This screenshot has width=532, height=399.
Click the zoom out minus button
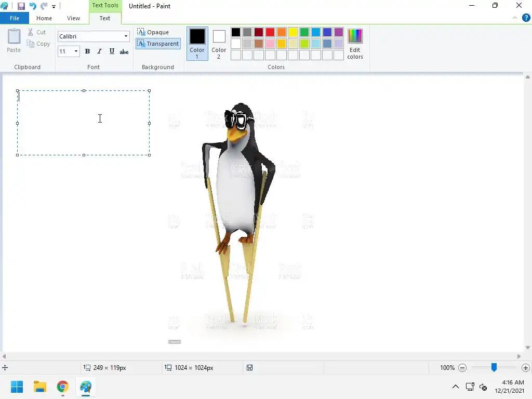click(x=462, y=367)
